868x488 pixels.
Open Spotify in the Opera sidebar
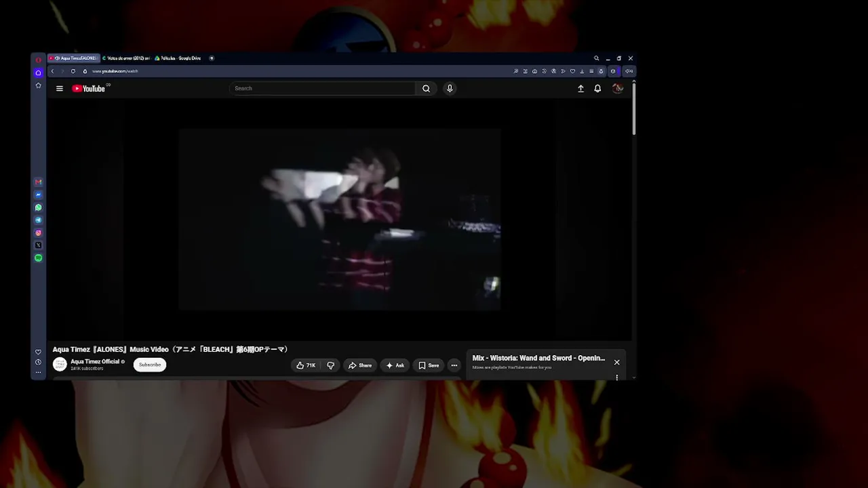coord(38,258)
